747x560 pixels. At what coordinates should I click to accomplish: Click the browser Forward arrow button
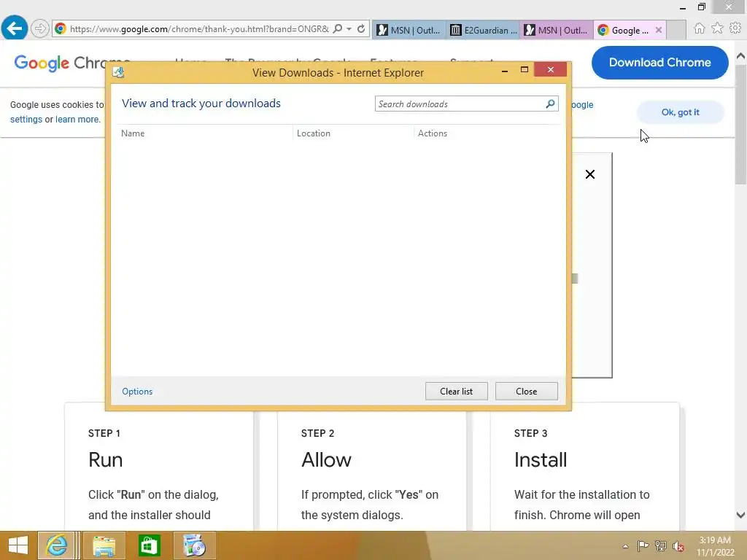[x=40, y=28]
